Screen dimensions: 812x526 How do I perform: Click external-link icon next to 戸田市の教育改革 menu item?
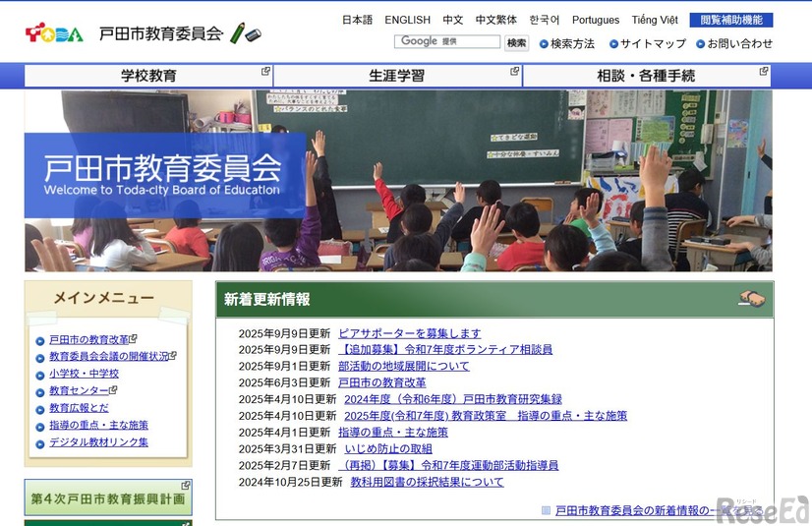click(x=133, y=338)
